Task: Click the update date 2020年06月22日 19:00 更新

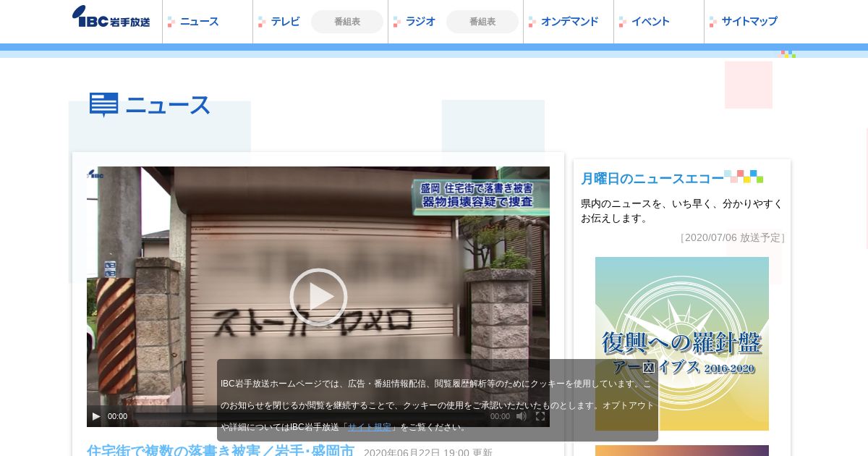Action: coord(428,452)
